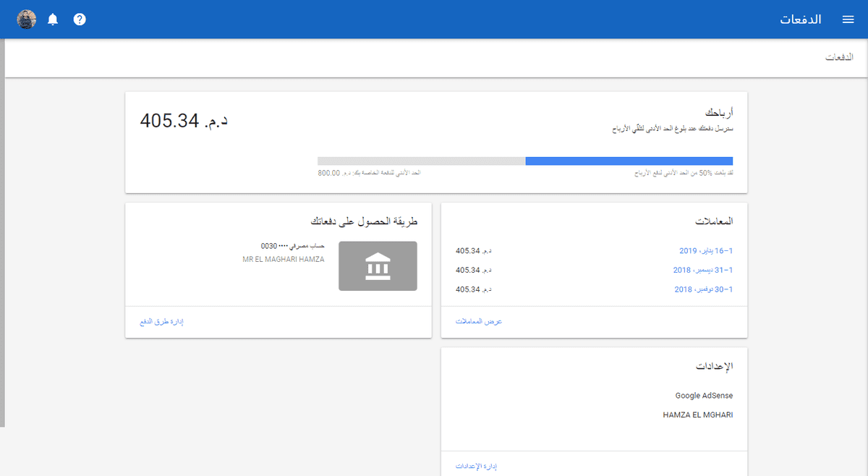Click amount 405.34 in the يناير 2019 row

pos(474,251)
